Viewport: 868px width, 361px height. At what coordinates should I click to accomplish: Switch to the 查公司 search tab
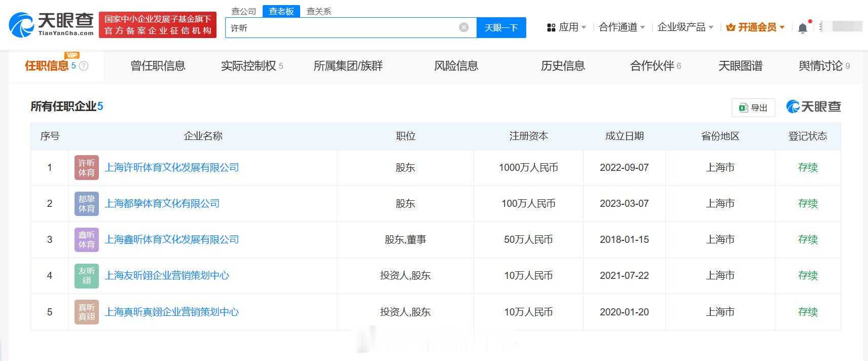pos(244,11)
